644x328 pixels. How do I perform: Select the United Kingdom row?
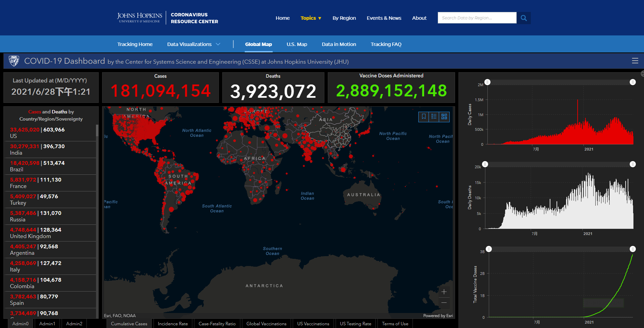(50, 233)
